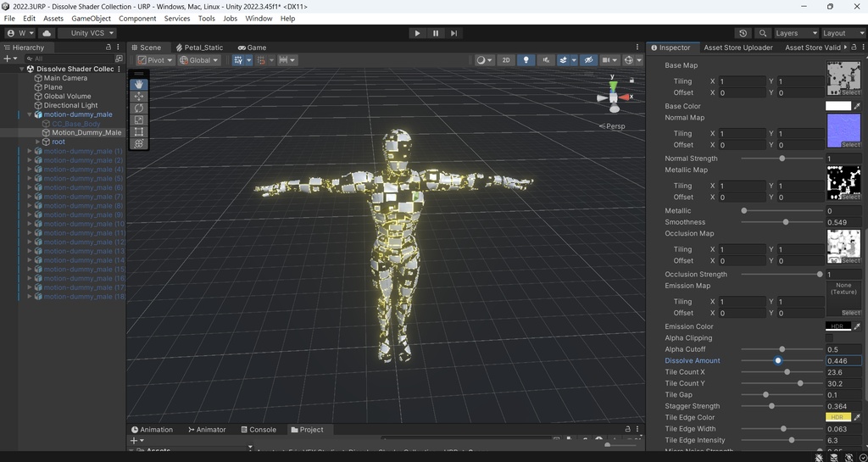Select the Directional Light in Hierarchy

coord(70,105)
